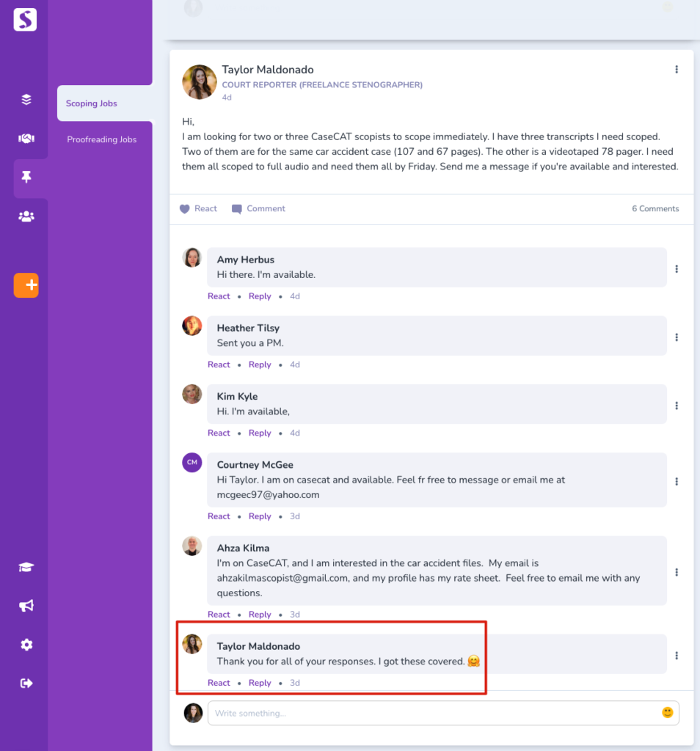Image resolution: width=700 pixels, height=751 pixels.
Task: React to Courtney McGee's comment
Action: (x=219, y=516)
